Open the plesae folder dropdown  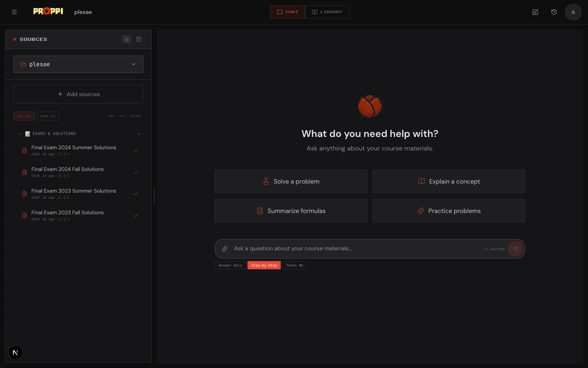point(78,64)
